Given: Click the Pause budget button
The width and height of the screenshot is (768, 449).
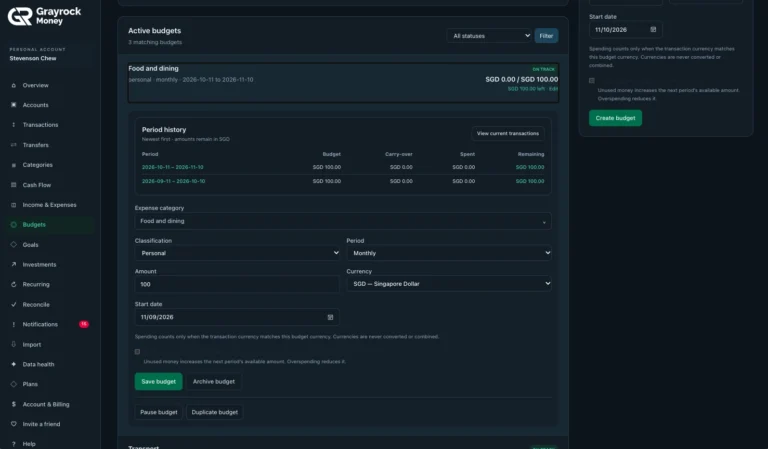Looking at the screenshot, I should [159, 412].
